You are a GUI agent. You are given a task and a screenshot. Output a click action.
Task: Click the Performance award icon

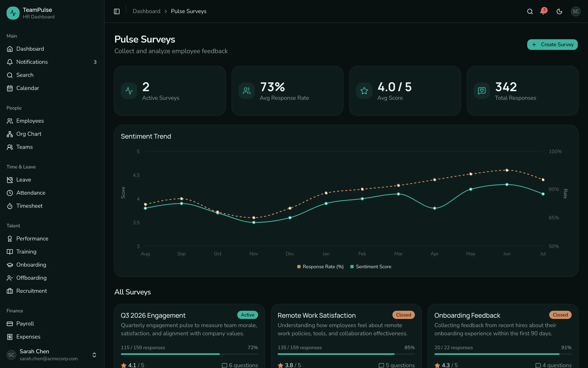click(10, 239)
